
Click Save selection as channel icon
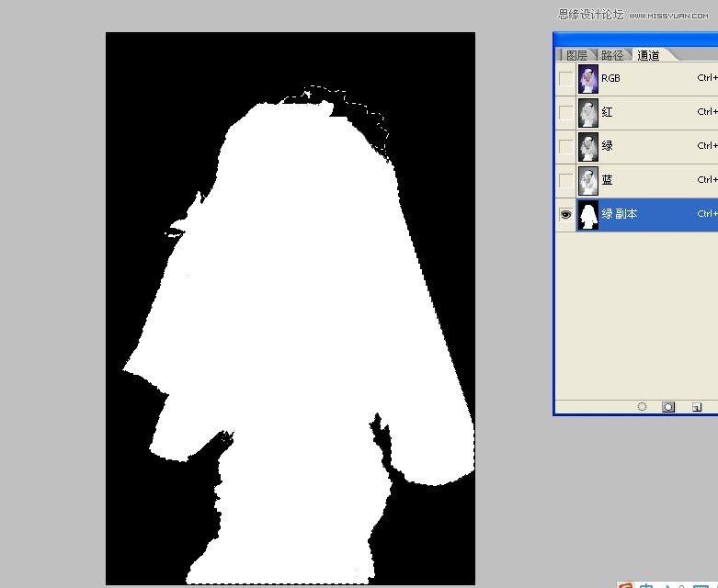668,407
